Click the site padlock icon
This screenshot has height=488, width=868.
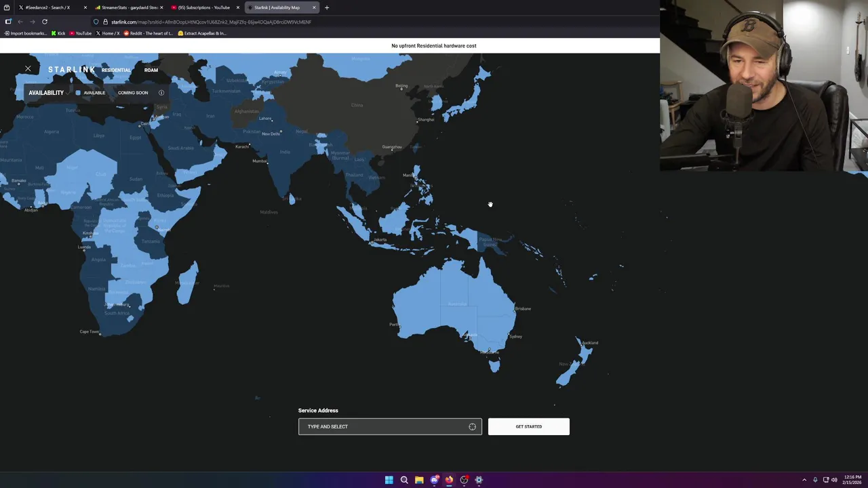pyautogui.click(x=106, y=22)
